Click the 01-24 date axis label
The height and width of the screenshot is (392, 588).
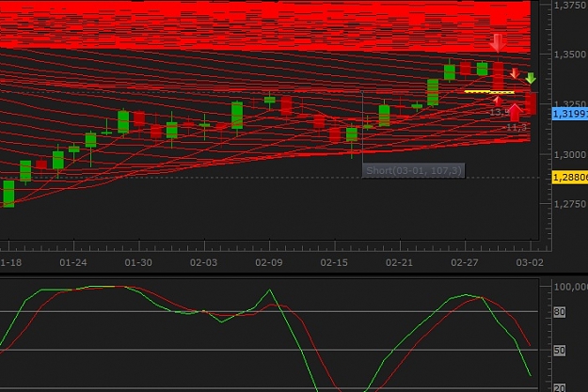click(73, 262)
